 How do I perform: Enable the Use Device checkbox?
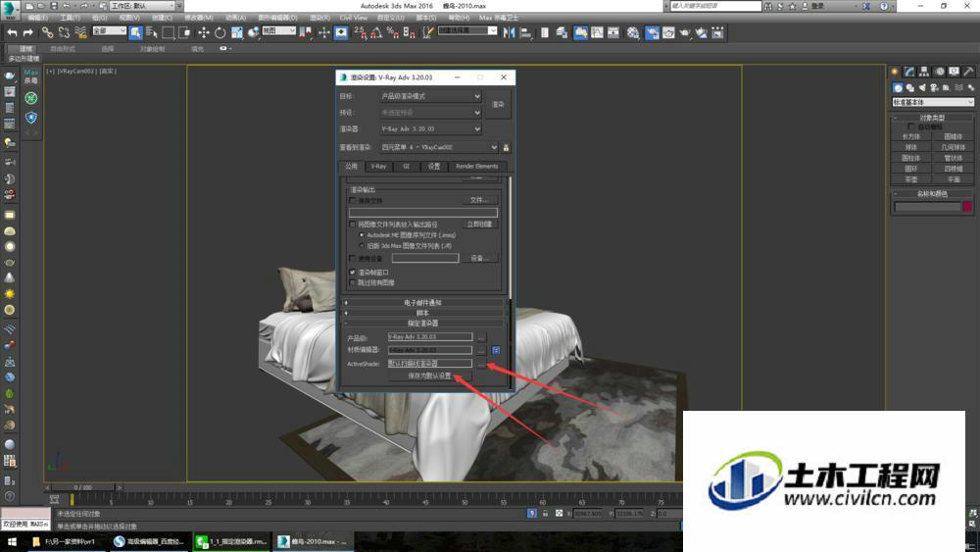(x=352, y=258)
